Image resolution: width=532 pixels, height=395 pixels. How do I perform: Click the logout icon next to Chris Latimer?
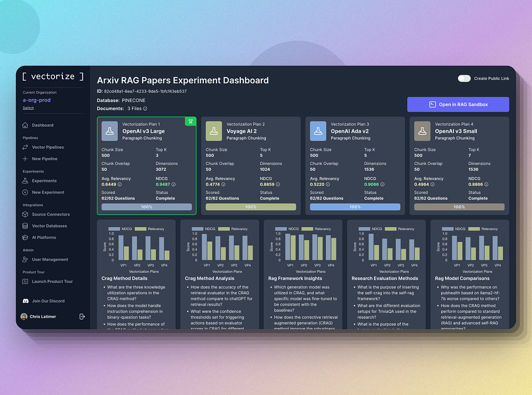point(82,317)
